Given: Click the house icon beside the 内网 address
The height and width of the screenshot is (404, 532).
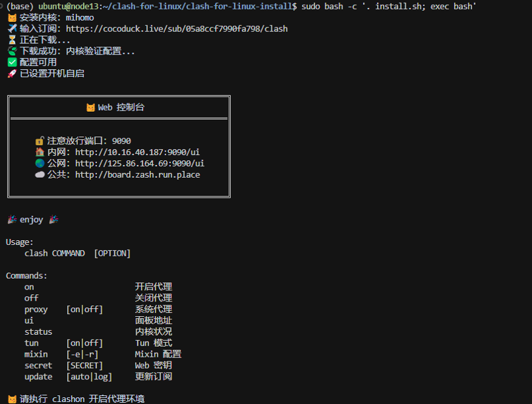Looking at the screenshot, I should pyautogui.click(x=39, y=152).
